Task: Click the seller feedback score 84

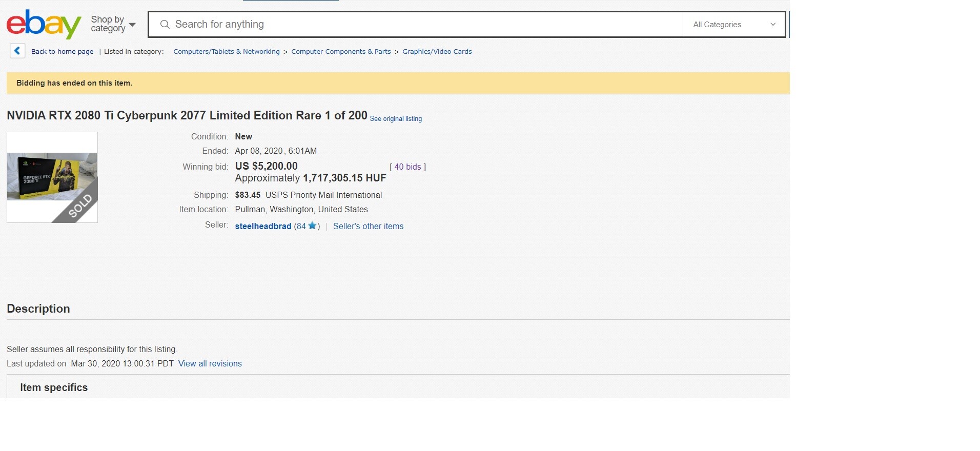Action: (301, 227)
